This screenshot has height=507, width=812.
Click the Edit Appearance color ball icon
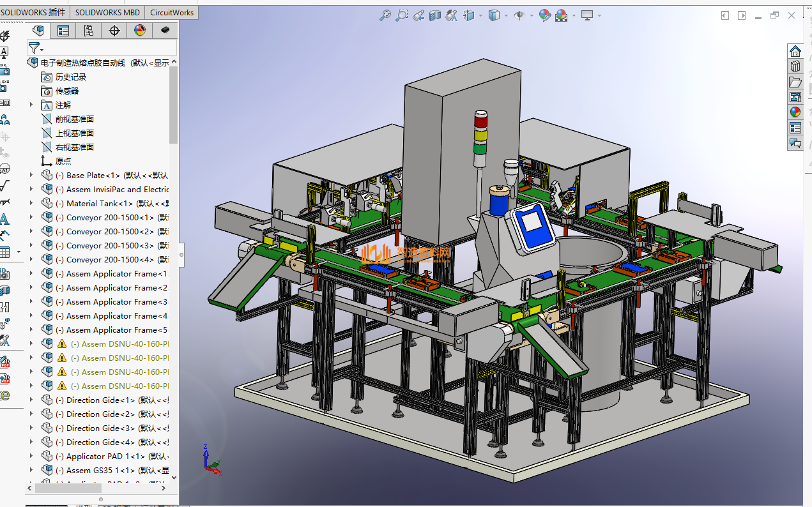tap(544, 15)
